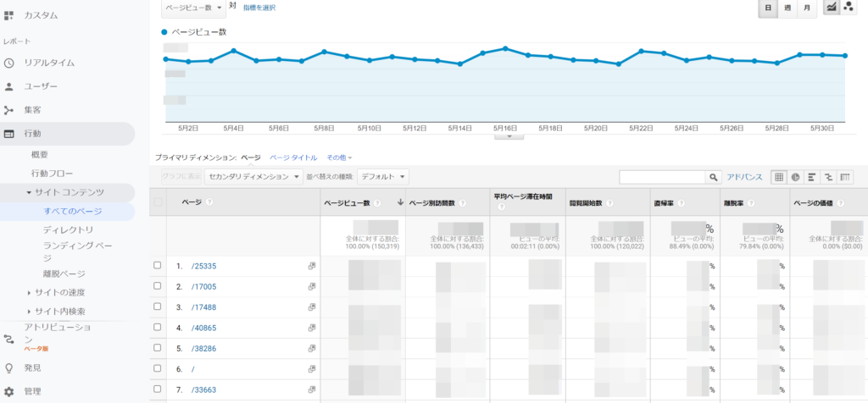The width and height of the screenshot is (868, 403).
Task: Open /38286 page in new window icon
Action: tap(312, 348)
